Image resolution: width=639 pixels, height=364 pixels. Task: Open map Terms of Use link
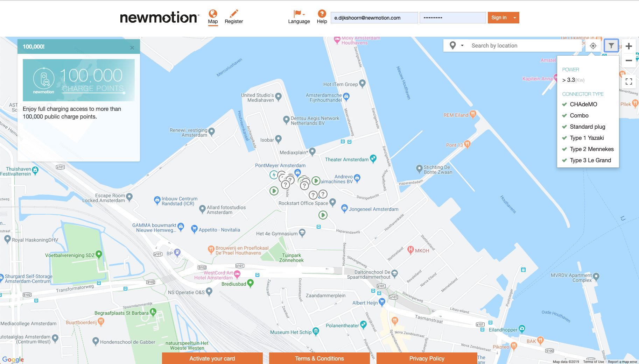click(594, 362)
